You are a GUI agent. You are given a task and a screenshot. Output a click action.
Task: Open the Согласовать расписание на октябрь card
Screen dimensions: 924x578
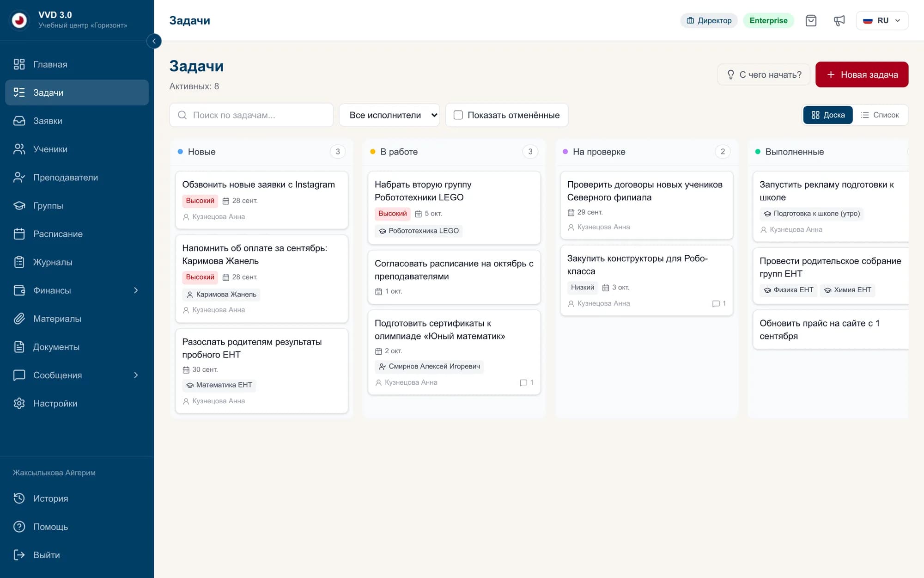(x=454, y=277)
